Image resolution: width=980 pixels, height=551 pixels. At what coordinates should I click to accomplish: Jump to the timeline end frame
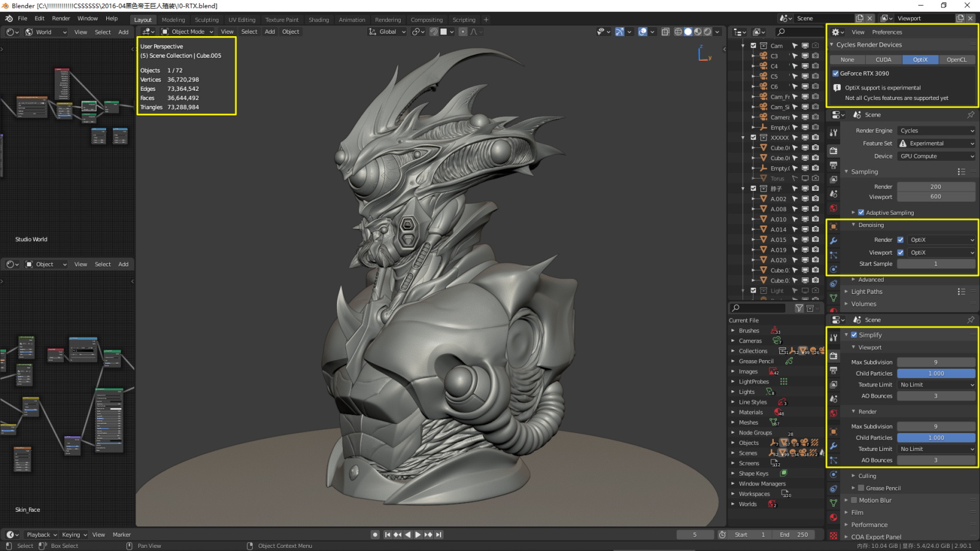pyautogui.click(x=439, y=534)
